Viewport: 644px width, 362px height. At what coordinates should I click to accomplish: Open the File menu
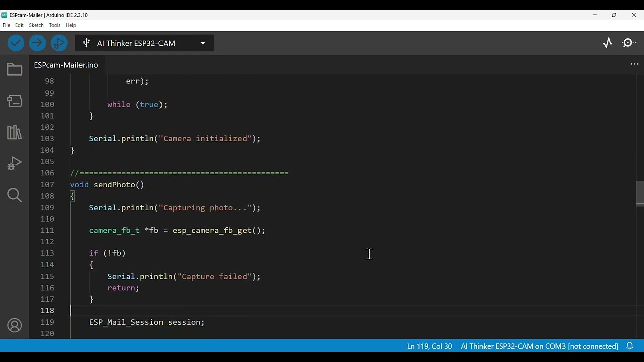[6, 25]
